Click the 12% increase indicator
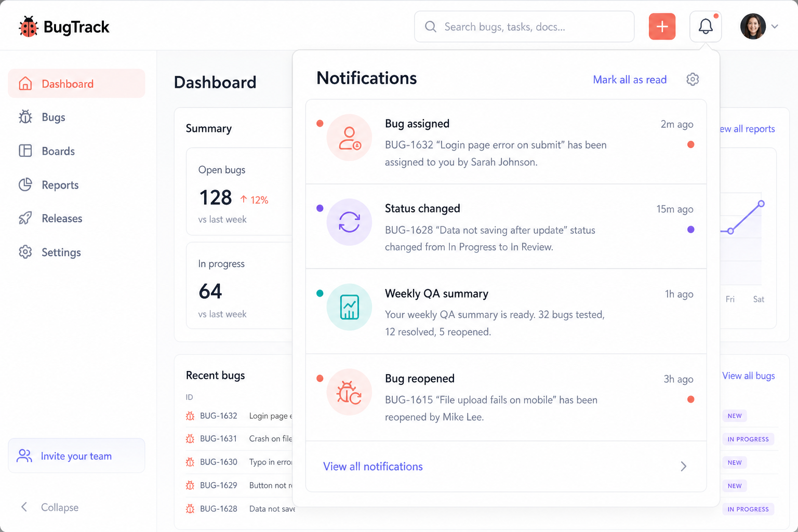Screen dimensions: 798x532 [x=254, y=200]
